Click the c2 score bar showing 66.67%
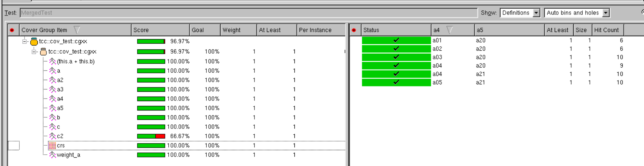 [151, 136]
